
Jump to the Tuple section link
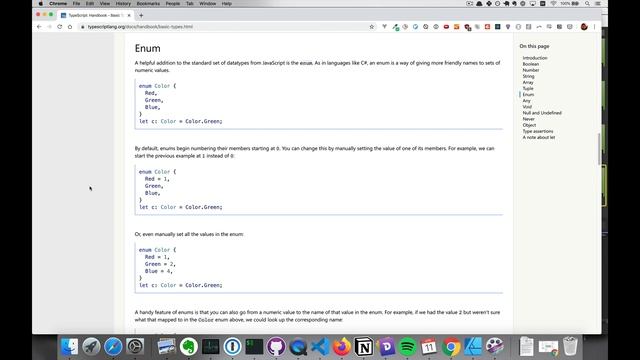[x=528, y=89]
